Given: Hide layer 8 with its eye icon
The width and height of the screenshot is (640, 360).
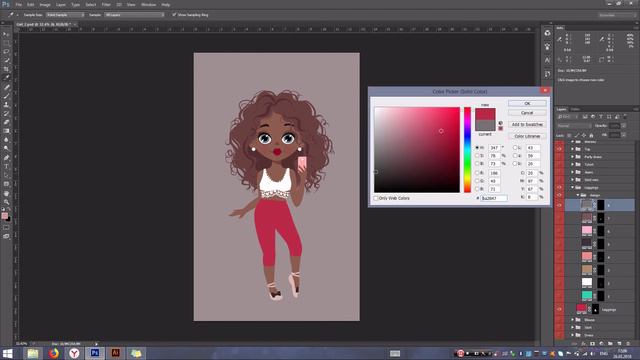Looking at the screenshot, I should (559, 205).
